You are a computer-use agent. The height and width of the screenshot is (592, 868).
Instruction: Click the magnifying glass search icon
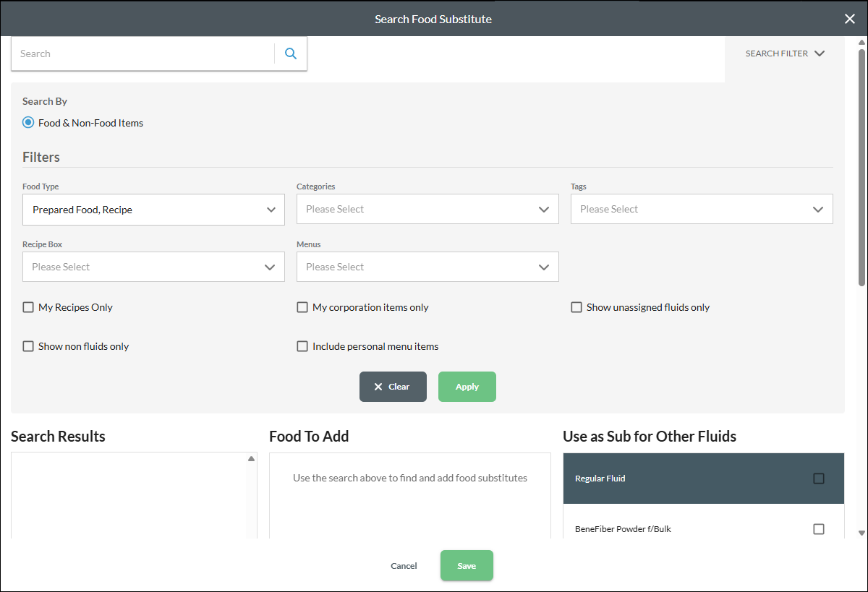(291, 53)
